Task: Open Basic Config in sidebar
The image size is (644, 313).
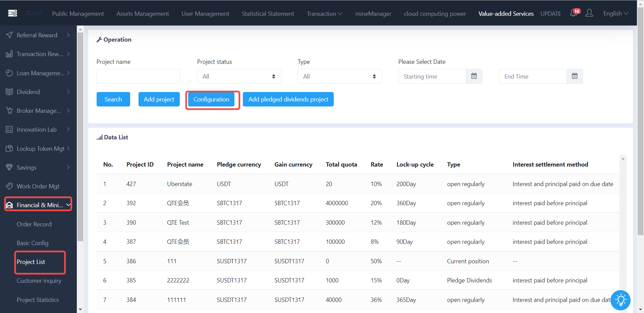Action: coord(33,243)
